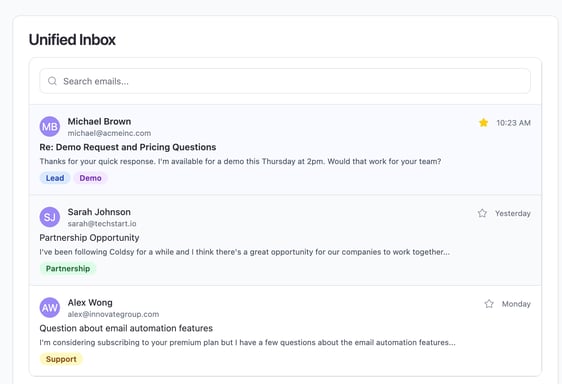Focus the Search emails field
Viewport: 562px width, 384px height.
[285, 81]
